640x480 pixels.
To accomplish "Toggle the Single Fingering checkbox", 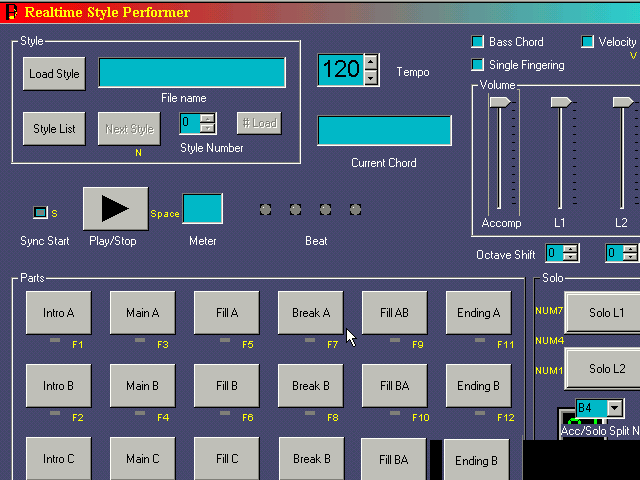I will tap(478, 65).
